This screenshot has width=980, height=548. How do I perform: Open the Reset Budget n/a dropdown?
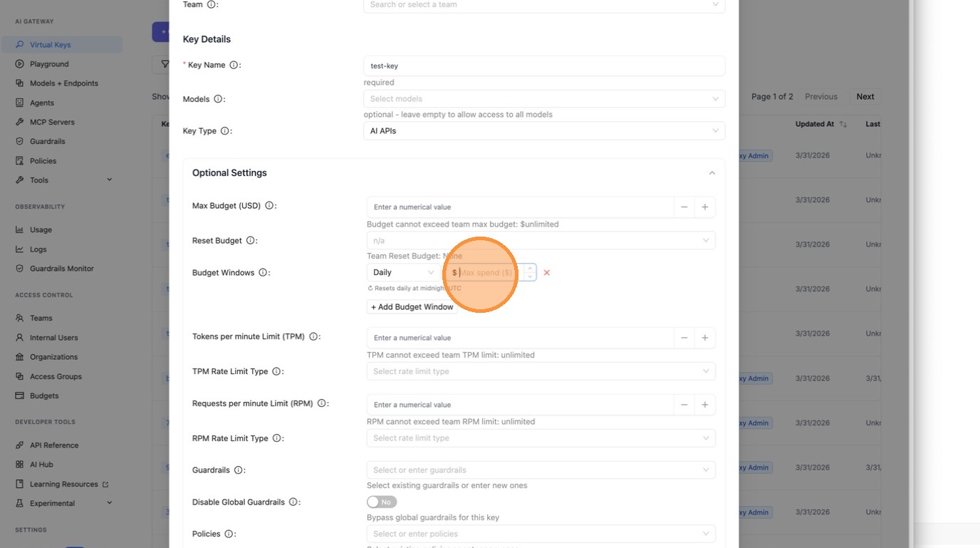point(541,241)
